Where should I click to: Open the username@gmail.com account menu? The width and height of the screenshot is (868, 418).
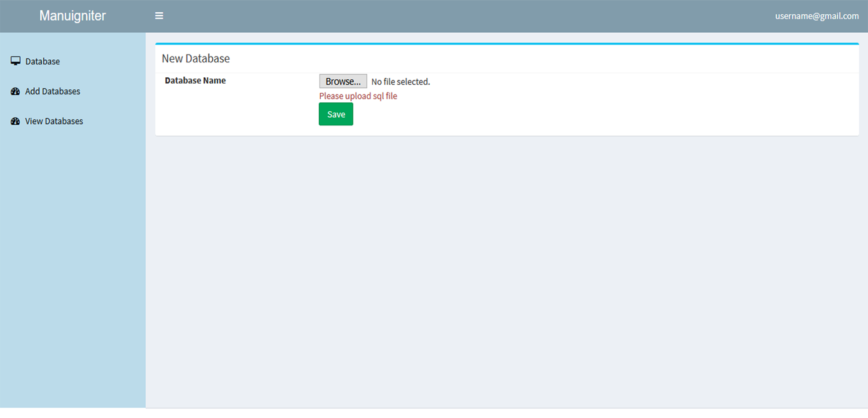tap(817, 16)
